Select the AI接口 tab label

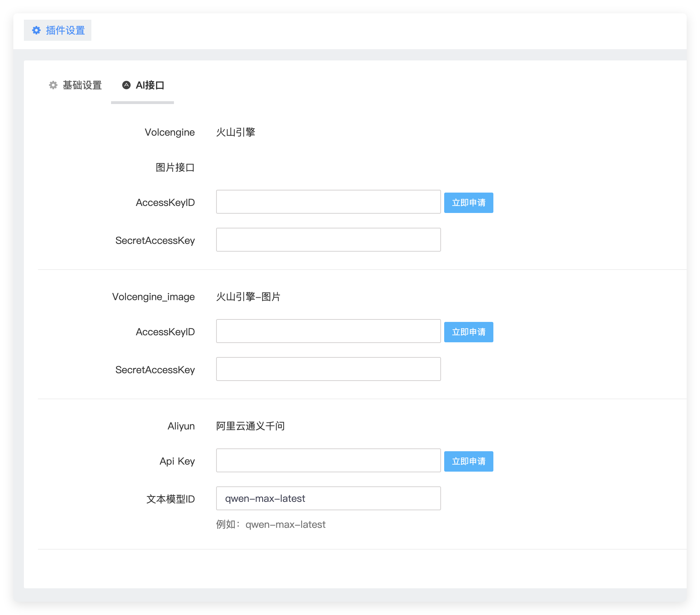click(150, 85)
